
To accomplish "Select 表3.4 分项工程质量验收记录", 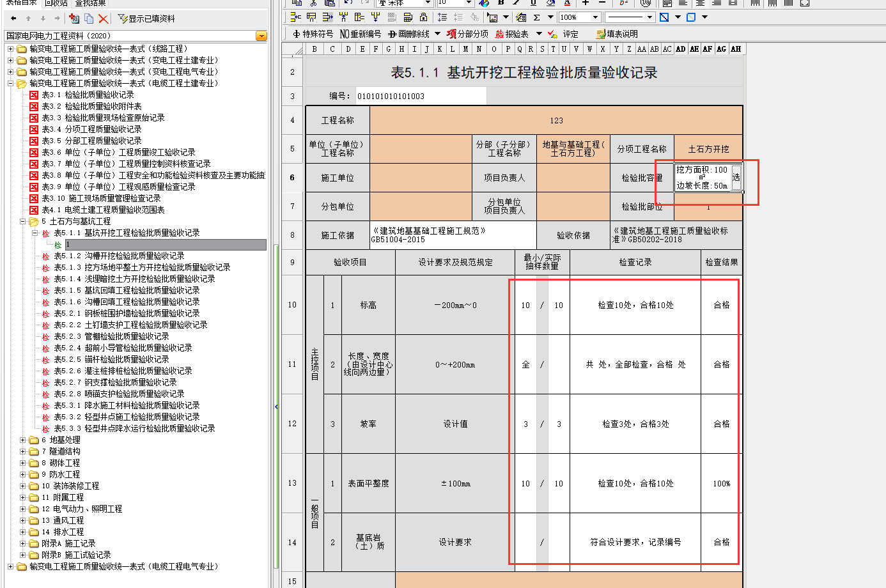I will click(91, 129).
